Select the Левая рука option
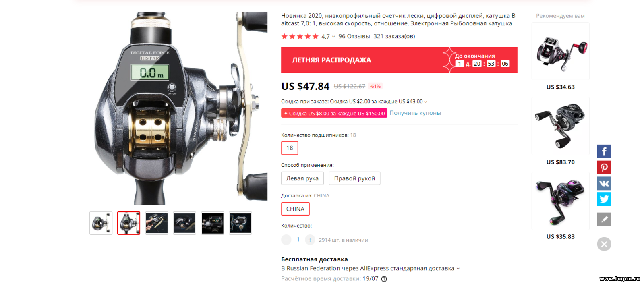Screen dimensions: 644x286 tap(302, 178)
